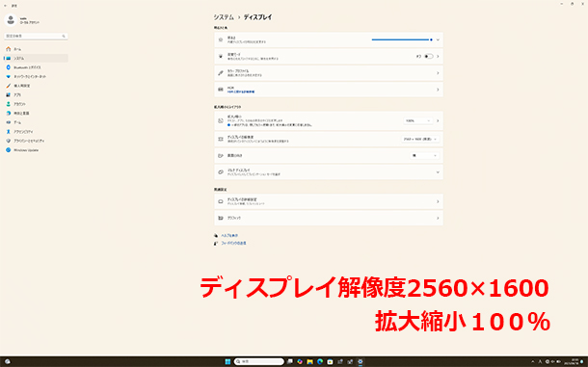Open the 画面の向き orientation dropdown
588x367 pixels.
[x=424, y=156]
